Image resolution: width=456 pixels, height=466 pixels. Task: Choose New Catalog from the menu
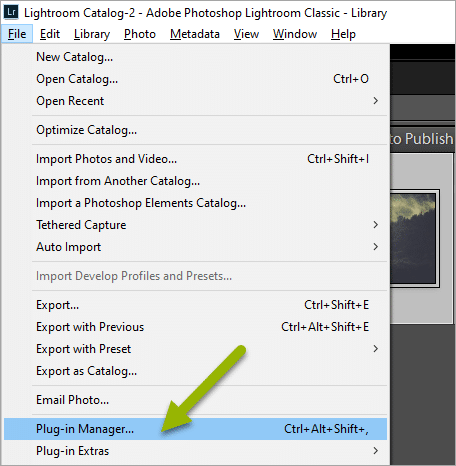tap(195, 57)
